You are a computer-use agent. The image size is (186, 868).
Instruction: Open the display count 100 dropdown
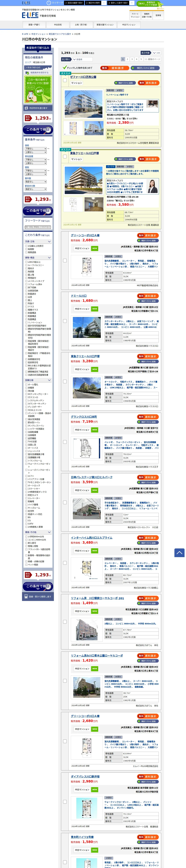coord(156,53)
